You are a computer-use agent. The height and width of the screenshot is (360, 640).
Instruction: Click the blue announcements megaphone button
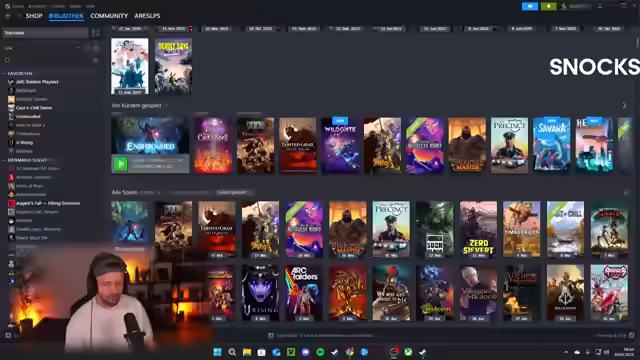tap(529, 6)
